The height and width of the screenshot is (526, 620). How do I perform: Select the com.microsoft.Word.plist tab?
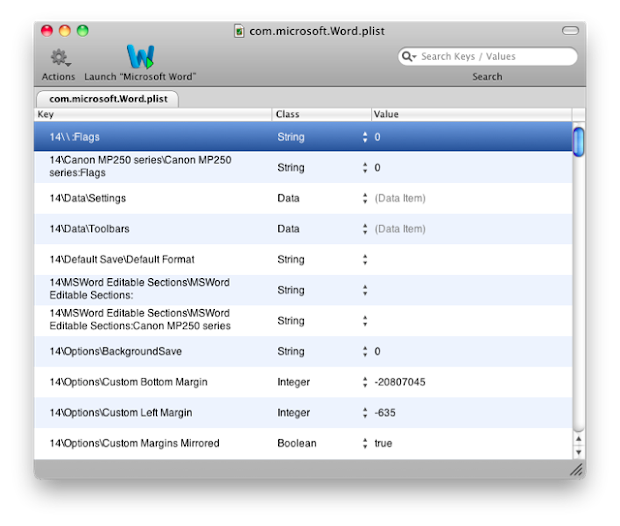pyautogui.click(x=108, y=99)
